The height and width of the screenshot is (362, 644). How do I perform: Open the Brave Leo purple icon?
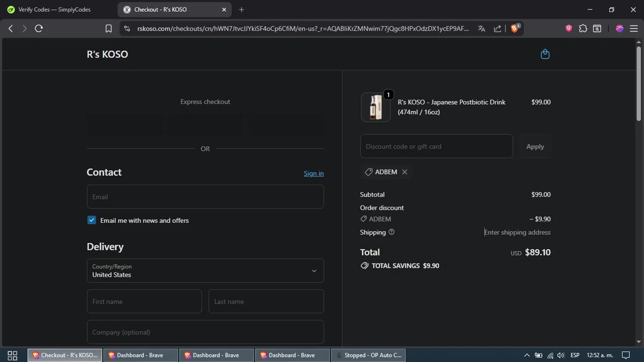[x=620, y=28]
